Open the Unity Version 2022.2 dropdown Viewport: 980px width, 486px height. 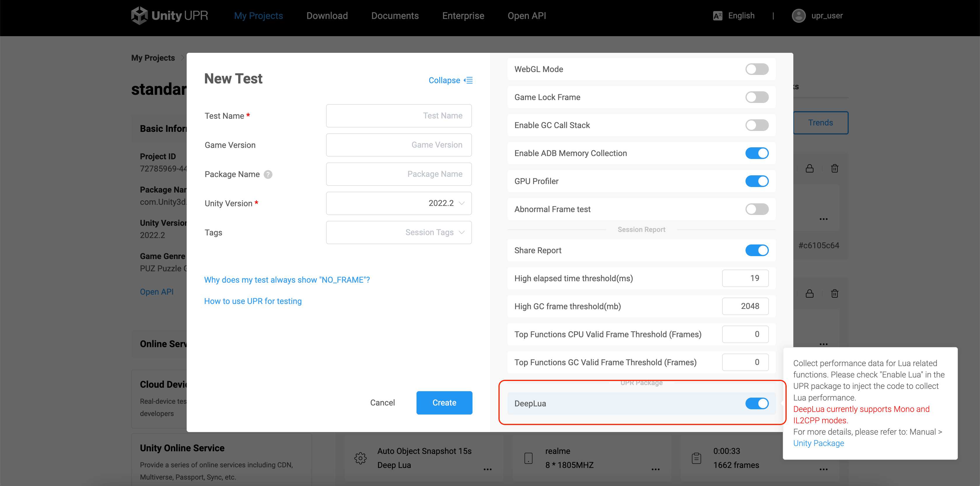399,203
